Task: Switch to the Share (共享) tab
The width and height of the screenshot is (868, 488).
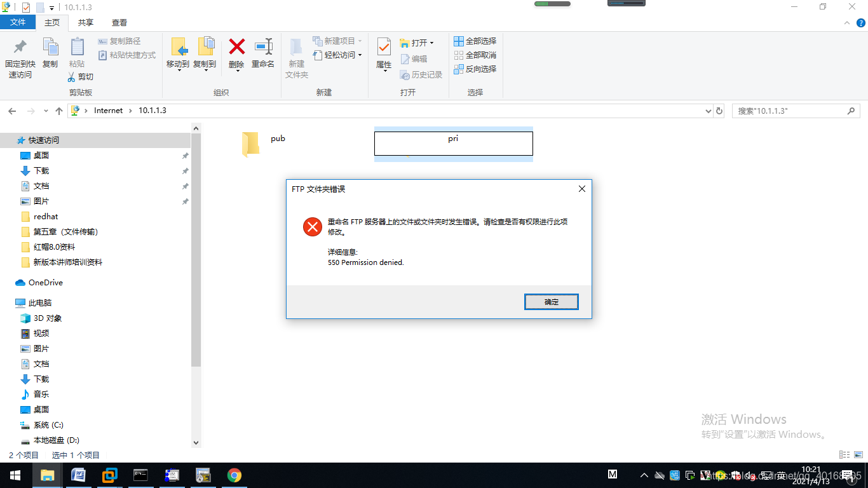Action: [86, 22]
